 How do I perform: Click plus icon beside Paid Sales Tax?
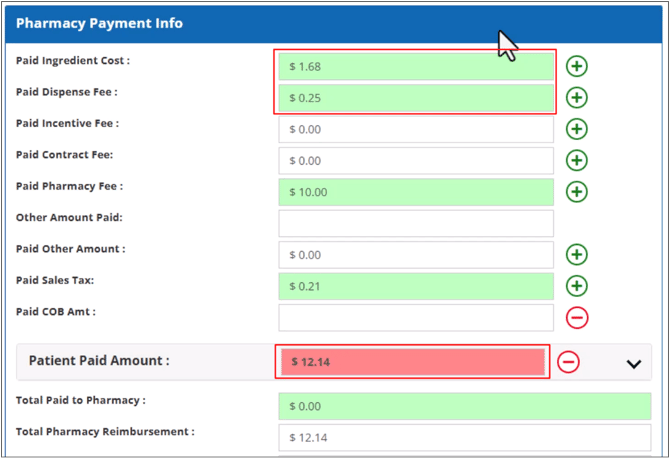click(577, 286)
